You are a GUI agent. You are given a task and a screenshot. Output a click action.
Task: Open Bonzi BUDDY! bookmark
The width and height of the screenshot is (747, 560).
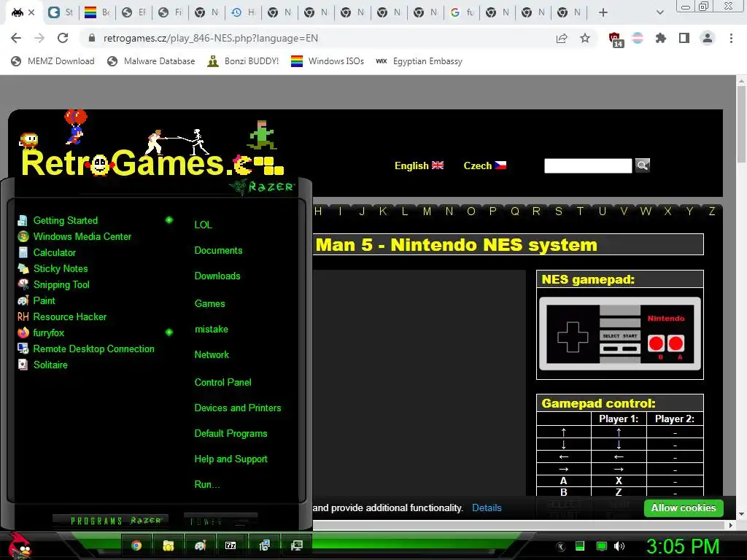click(x=243, y=61)
